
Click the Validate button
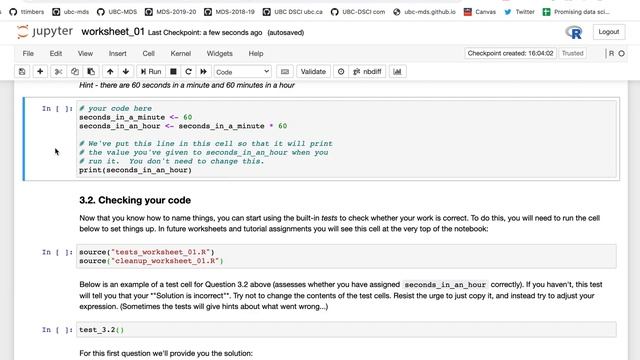tap(313, 71)
